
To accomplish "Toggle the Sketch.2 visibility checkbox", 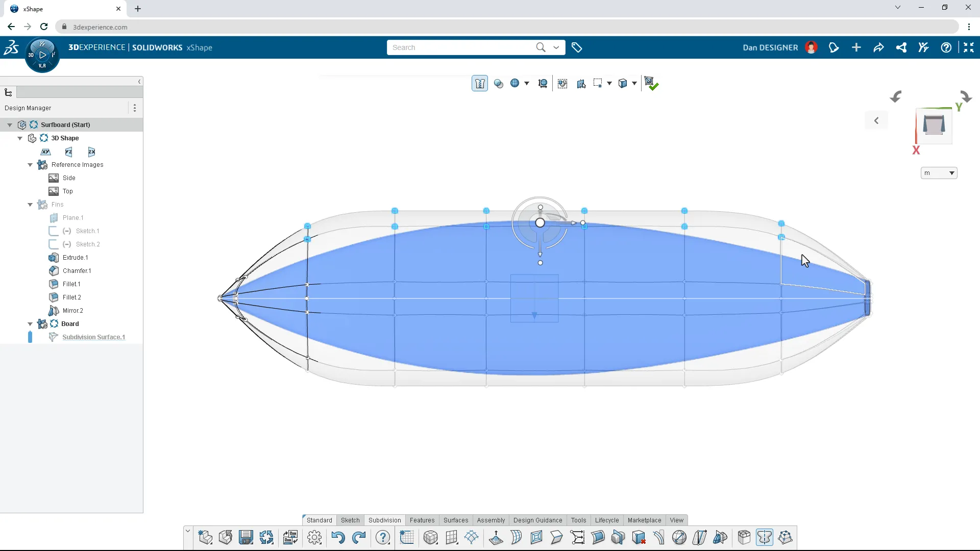I will click(53, 244).
